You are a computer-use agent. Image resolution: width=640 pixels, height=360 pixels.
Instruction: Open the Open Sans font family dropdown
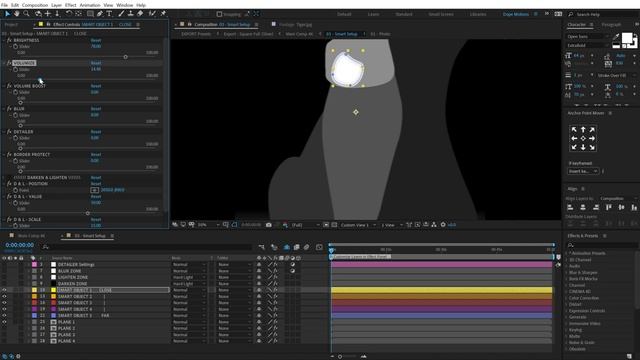click(589, 37)
